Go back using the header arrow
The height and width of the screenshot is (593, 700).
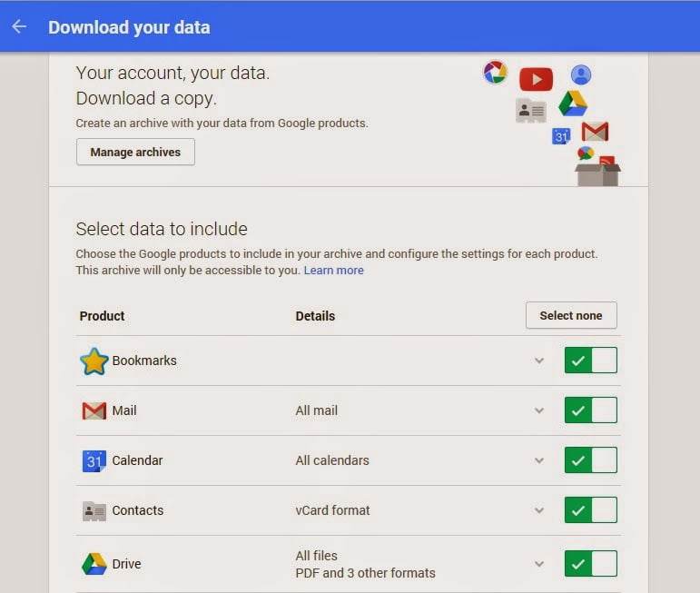19,27
